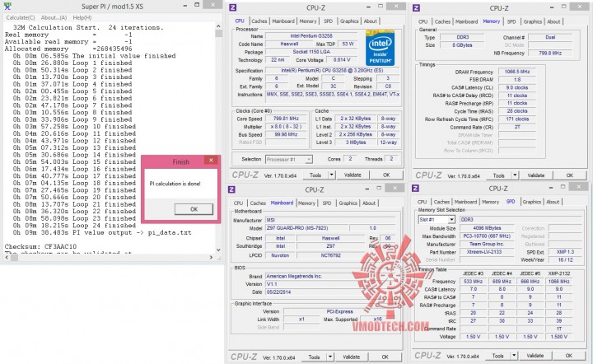This screenshot has width=593, height=364.
Task: Click the Core Speed 799.81 MHz value
Action: (286, 119)
